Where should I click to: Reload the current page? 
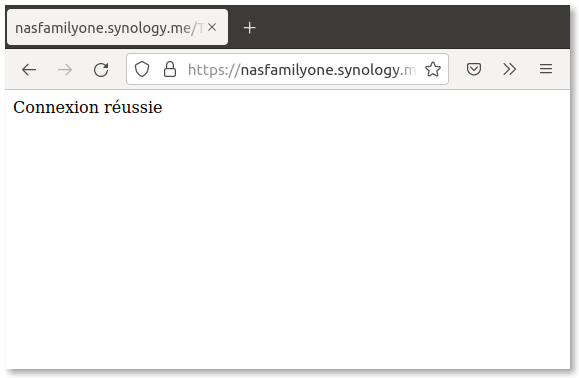click(x=101, y=69)
